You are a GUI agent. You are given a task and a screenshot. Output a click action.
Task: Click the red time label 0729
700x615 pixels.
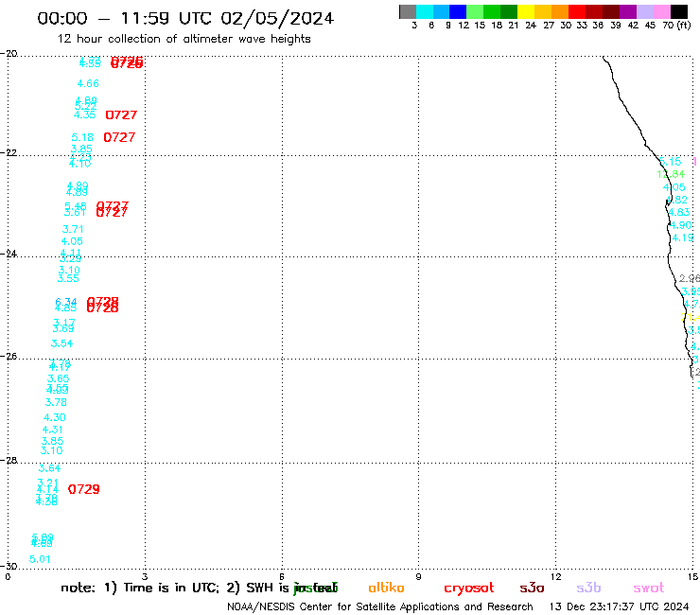(x=84, y=489)
